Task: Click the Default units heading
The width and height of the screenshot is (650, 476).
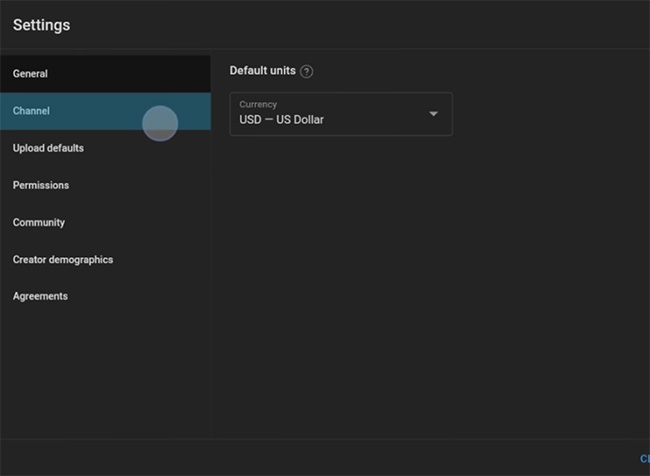Action: click(263, 70)
